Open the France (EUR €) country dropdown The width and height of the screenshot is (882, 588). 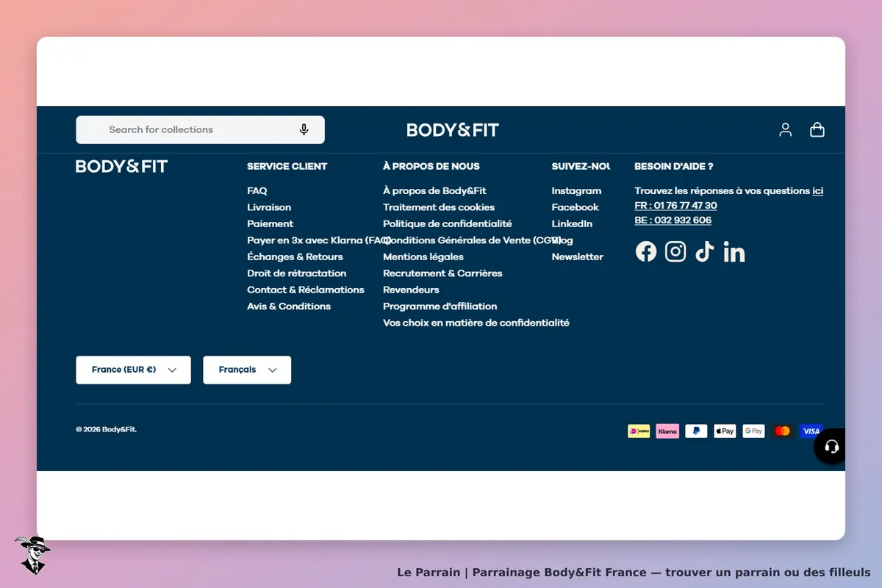tap(133, 370)
